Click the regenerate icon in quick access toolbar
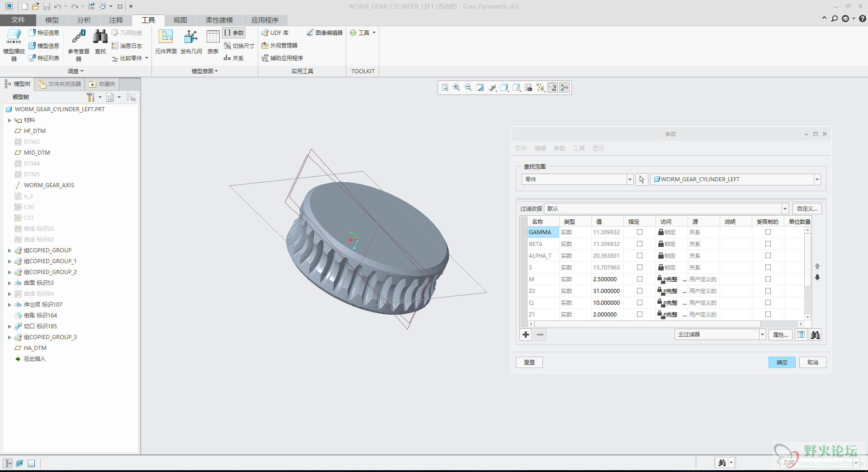 tap(91, 6)
